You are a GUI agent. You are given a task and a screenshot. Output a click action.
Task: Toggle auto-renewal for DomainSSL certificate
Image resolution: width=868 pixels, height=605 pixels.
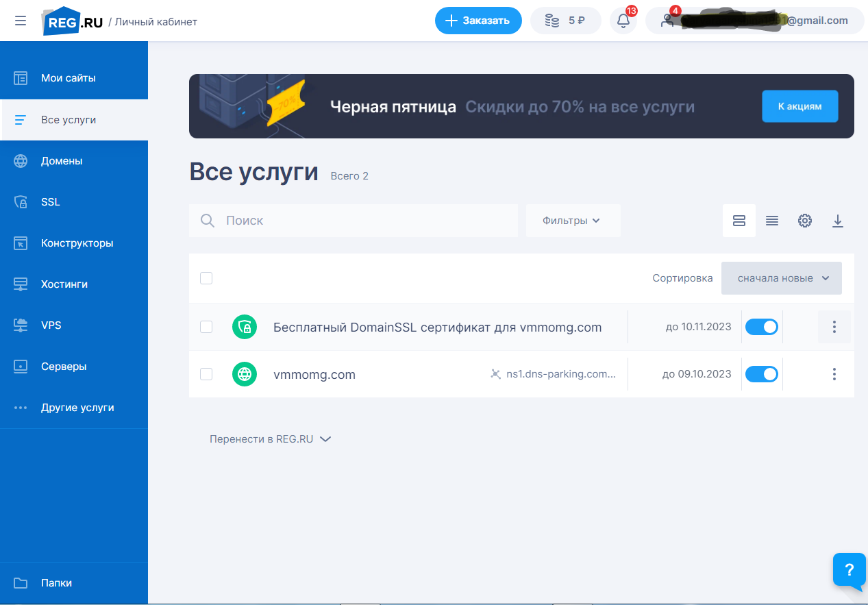click(x=761, y=327)
